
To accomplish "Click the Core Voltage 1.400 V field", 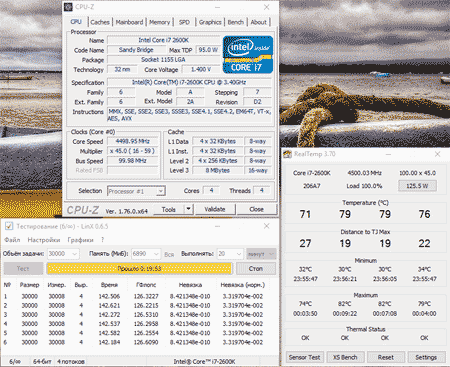I will 201,70.
